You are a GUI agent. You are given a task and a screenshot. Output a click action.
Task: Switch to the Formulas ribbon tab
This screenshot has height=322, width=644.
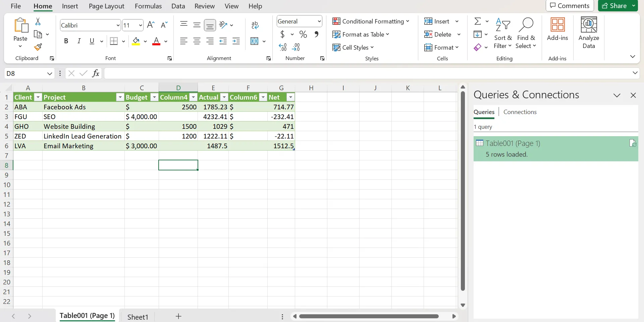[148, 6]
